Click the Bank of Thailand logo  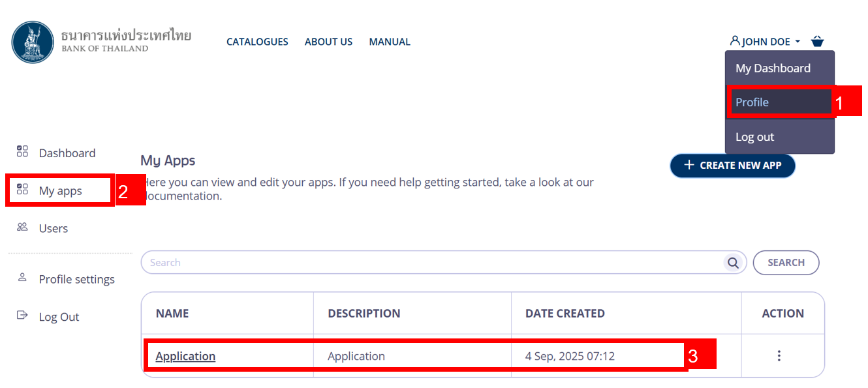click(34, 42)
